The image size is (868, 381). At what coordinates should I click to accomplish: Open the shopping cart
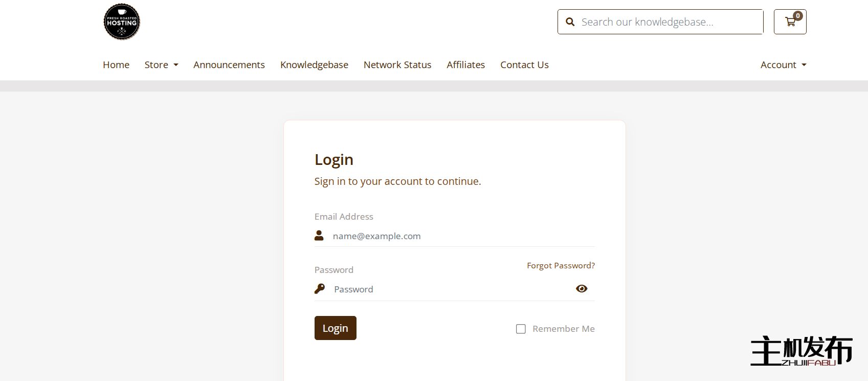point(790,22)
